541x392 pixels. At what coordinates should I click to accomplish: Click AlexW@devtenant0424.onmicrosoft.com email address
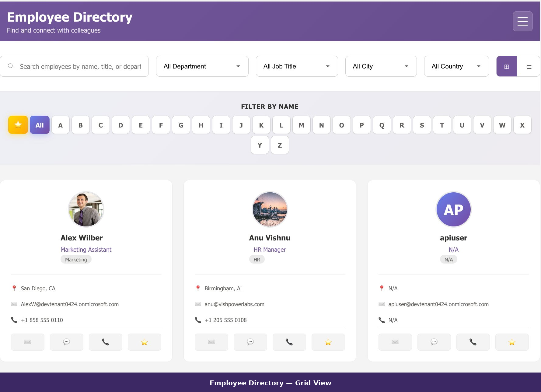point(70,304)
